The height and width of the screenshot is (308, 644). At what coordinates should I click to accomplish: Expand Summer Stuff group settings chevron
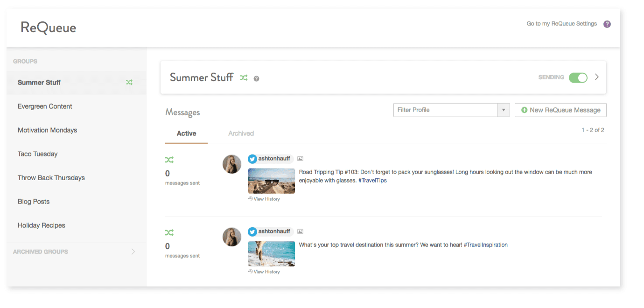tap(597, 77)
